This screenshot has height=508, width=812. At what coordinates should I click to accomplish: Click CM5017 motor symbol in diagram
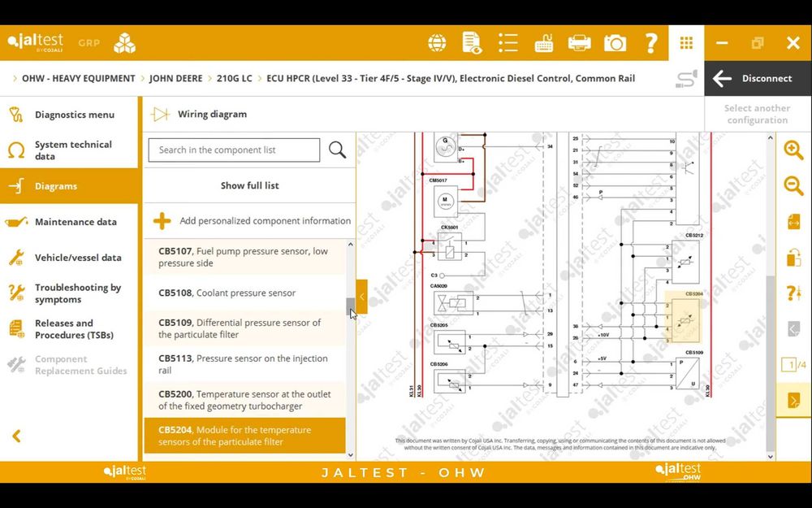click(x=446, y=200)
